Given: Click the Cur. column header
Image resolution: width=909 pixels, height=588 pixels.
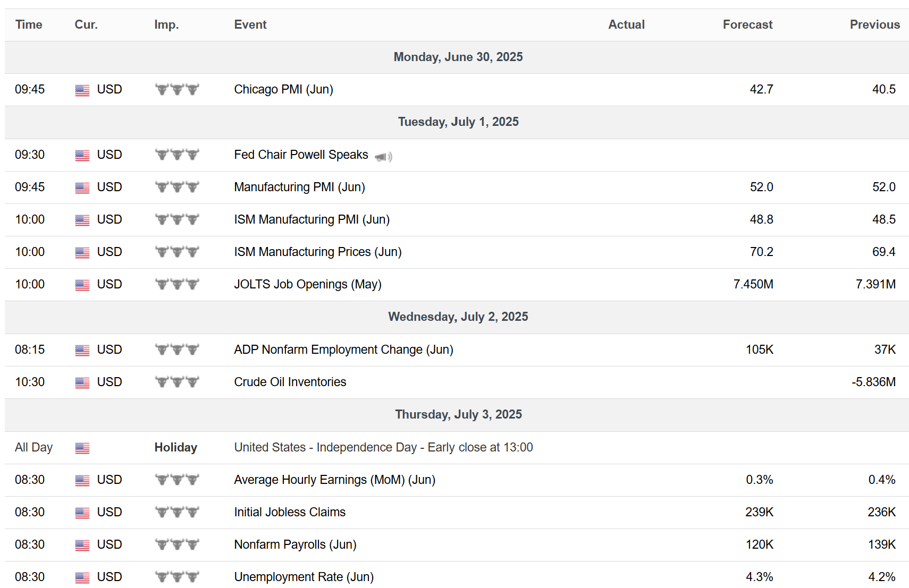Looking at the screenshot, I should point(86,24).
